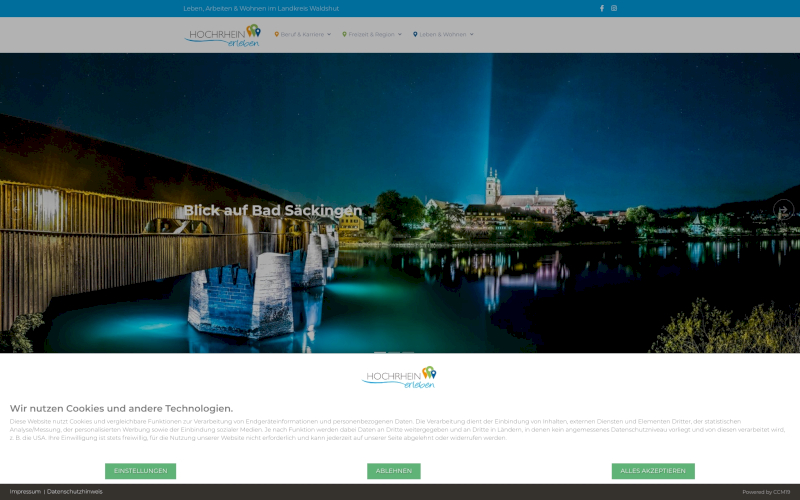This screenshot has height=500, width=800.
Task: Open the Leben & Wohnen menu
Action: pos(443,34)
